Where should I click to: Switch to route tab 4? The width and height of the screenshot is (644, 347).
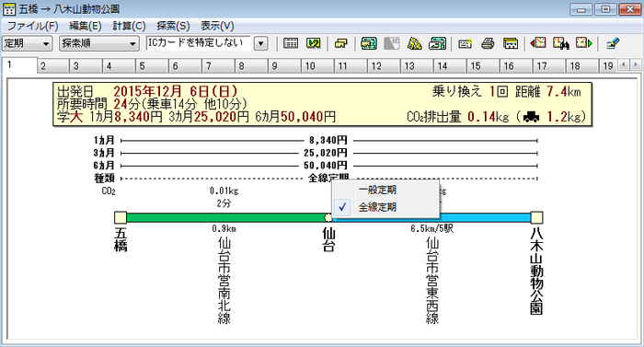(120, 66)
